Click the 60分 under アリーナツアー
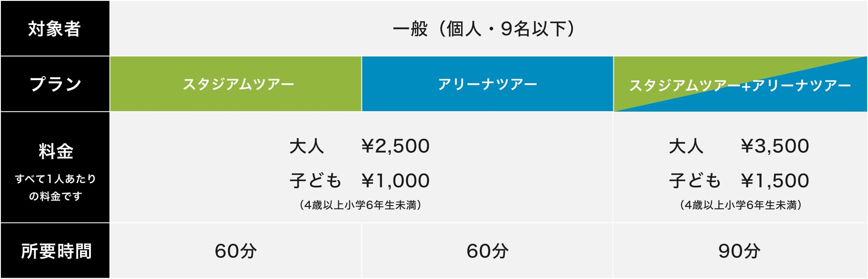Viewport: 868px width, 279px height. pyautogui.click(x=487, y=251)
